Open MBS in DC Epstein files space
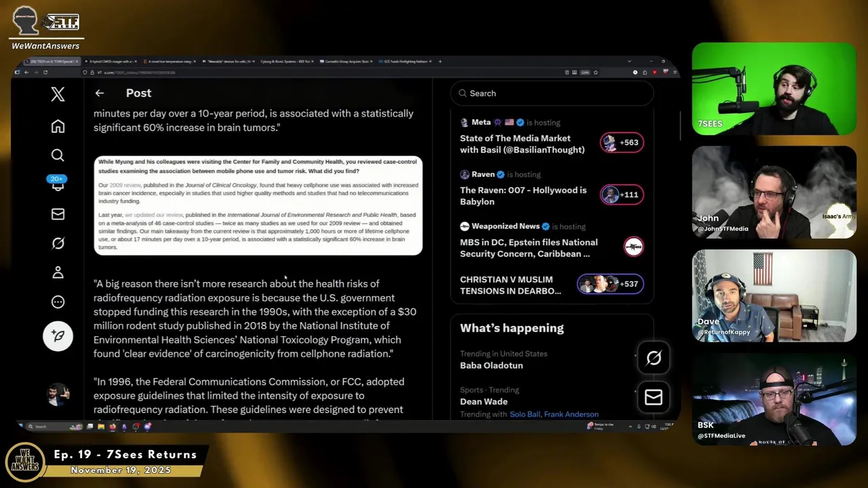 [529, 248]
